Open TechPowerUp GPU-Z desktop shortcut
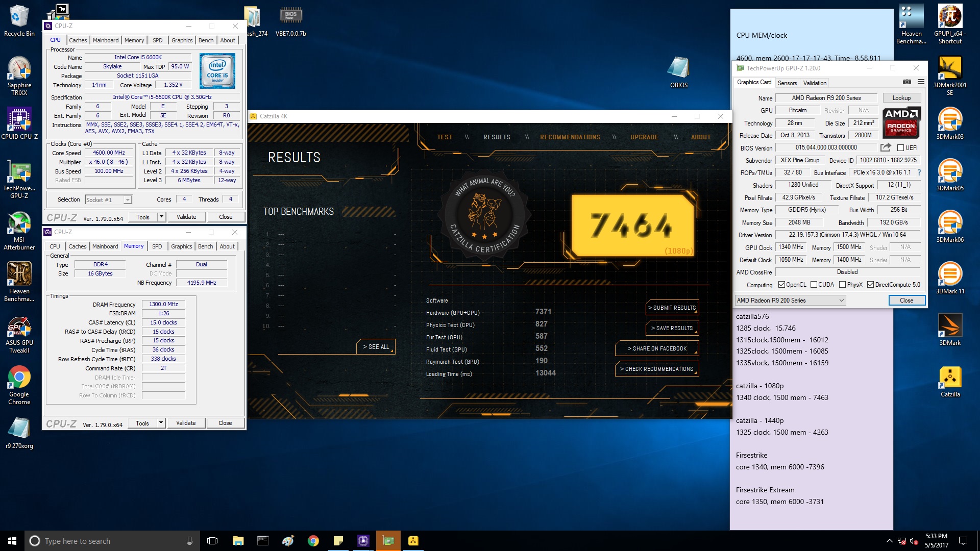This screenshot has width=980, height=551. point(19,179)
